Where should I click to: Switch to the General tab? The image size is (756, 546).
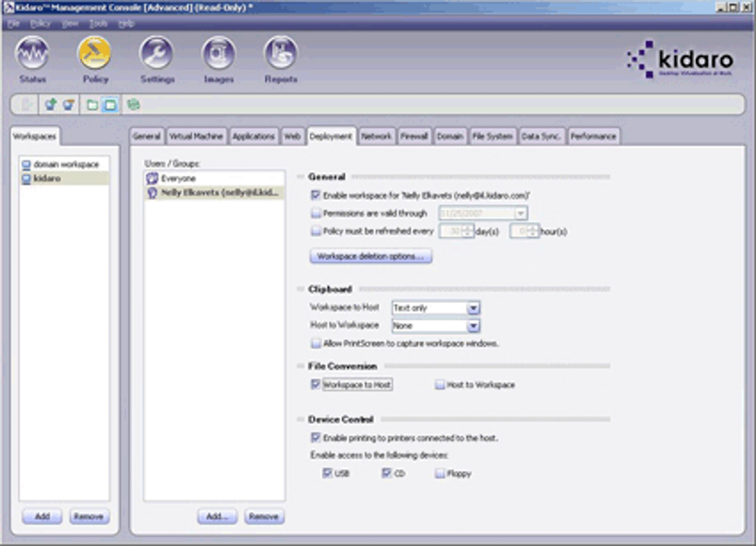pos(147,136)
